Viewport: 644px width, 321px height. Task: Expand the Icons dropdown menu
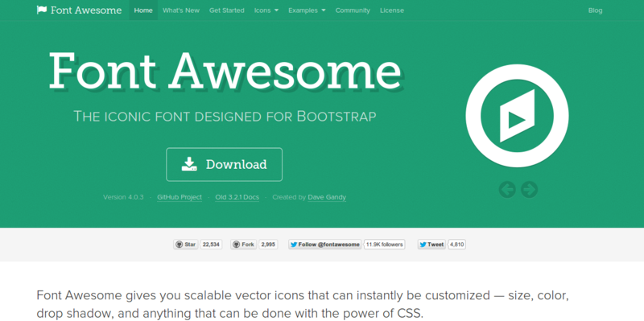coord(266,10)
